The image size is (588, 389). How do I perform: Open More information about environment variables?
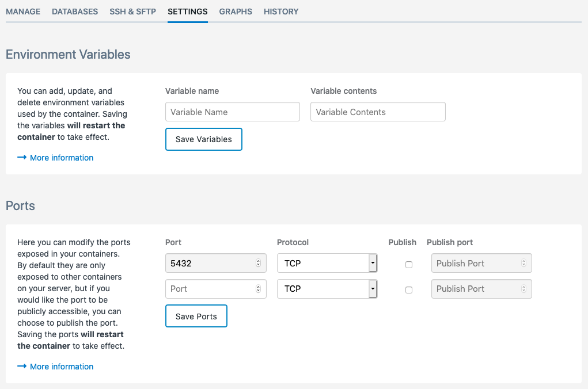(x=61, y=158)
